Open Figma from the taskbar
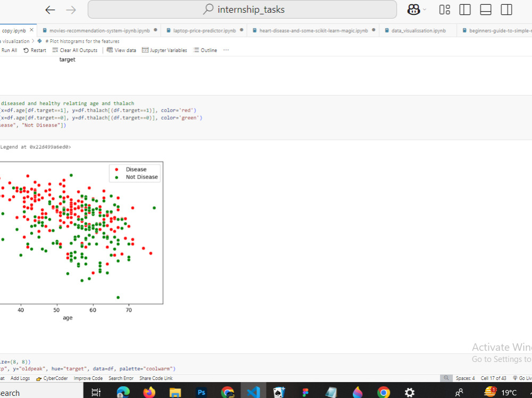Image resolution: width=532 pixels, height=398 pixels. pos(305,393)
